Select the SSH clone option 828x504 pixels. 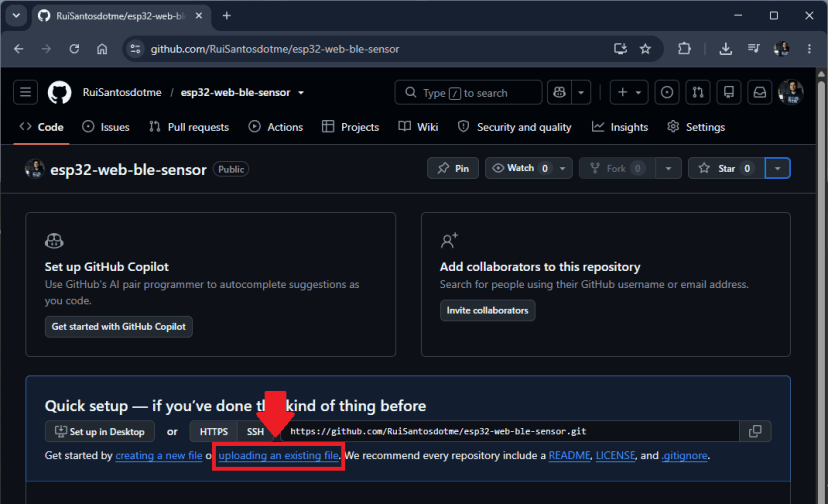[255, 432]
